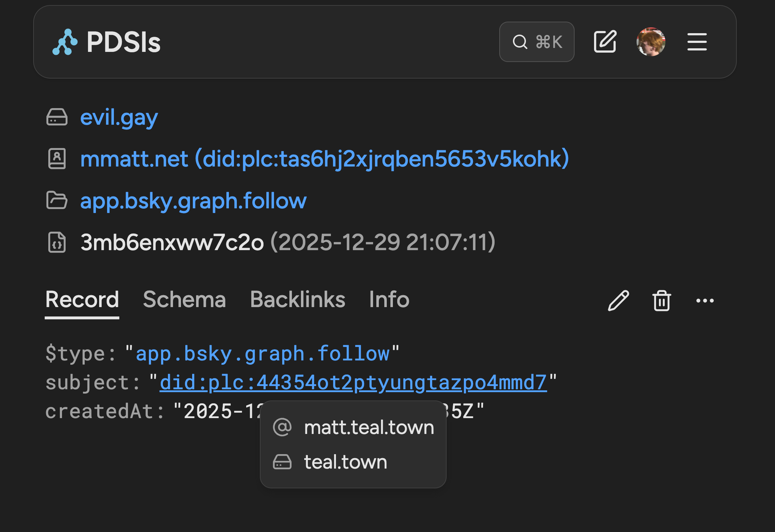Open the hamburger menu

[697, 42]
